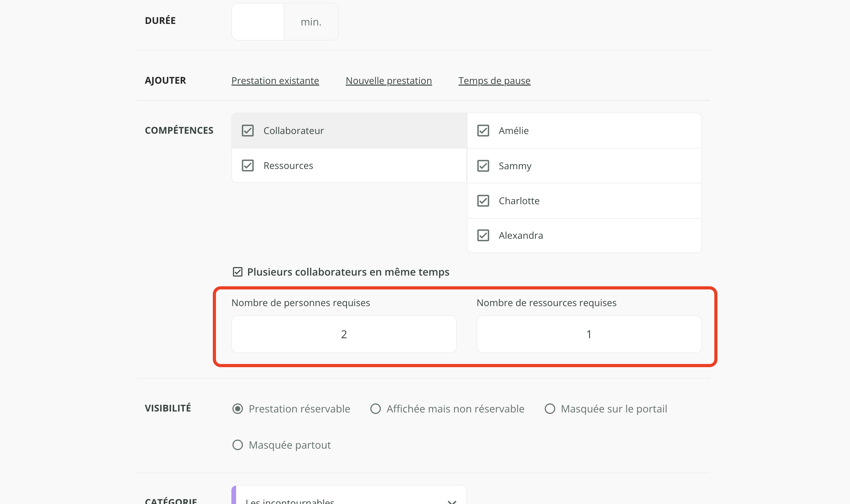Toggle Charlotte's checkbox

click(x=483, y=201)
